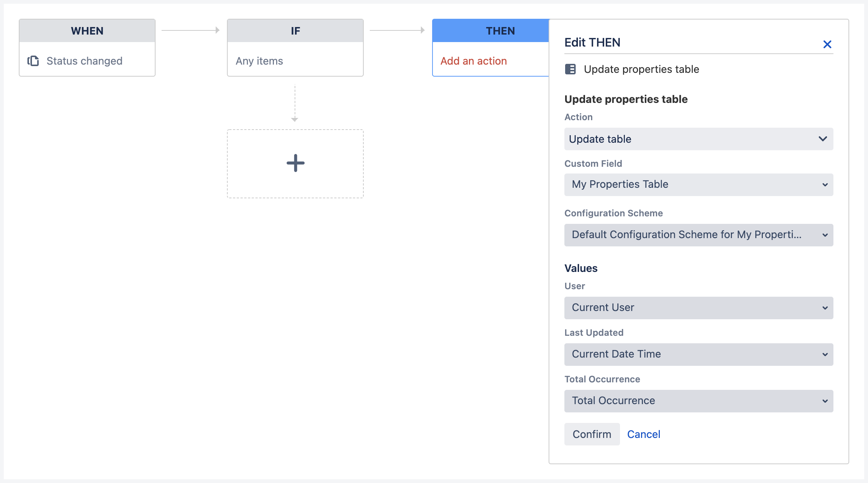Select the WHEN block header
This screenshot has height=483, width=868.
tap(87, 31)
